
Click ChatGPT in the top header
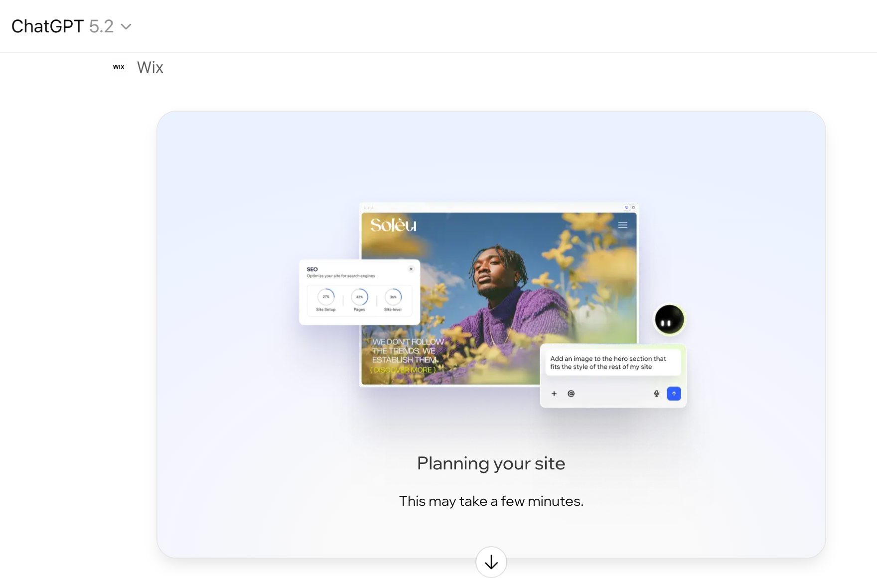[48, 26]
